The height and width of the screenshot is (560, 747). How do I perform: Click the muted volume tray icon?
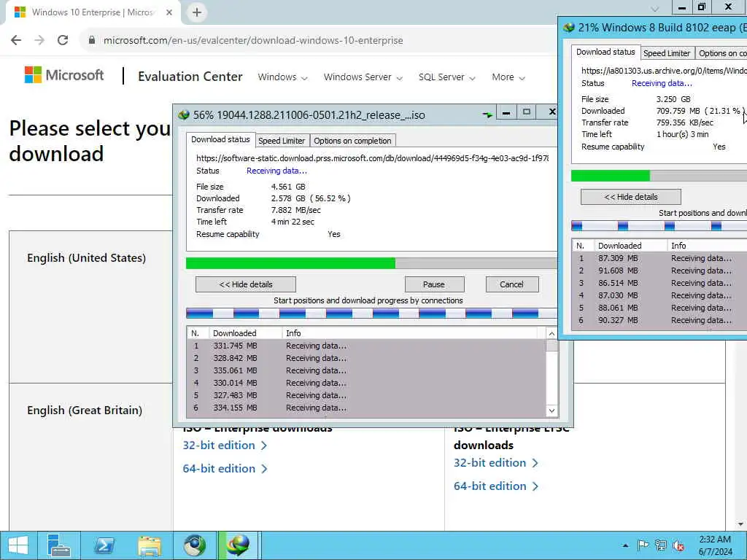pos(678,545)
